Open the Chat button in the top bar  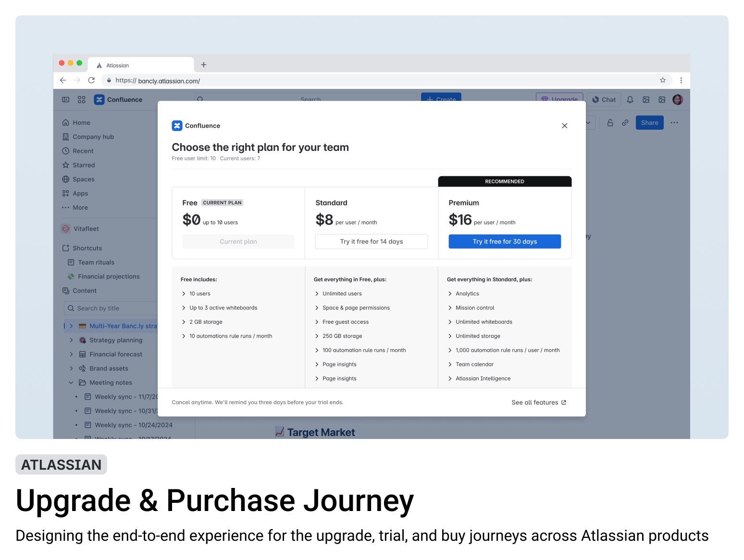(604, 99)
